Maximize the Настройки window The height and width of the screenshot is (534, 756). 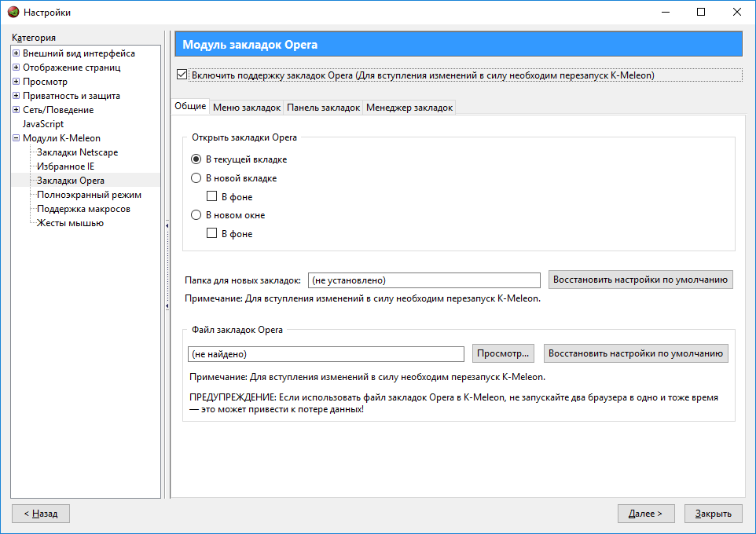[701, 12]
